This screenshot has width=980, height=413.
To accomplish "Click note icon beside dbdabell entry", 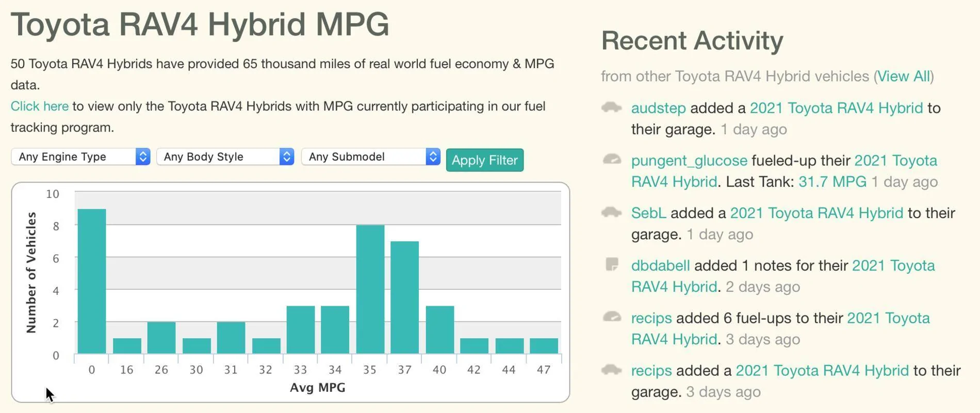I will coord(612,265).
